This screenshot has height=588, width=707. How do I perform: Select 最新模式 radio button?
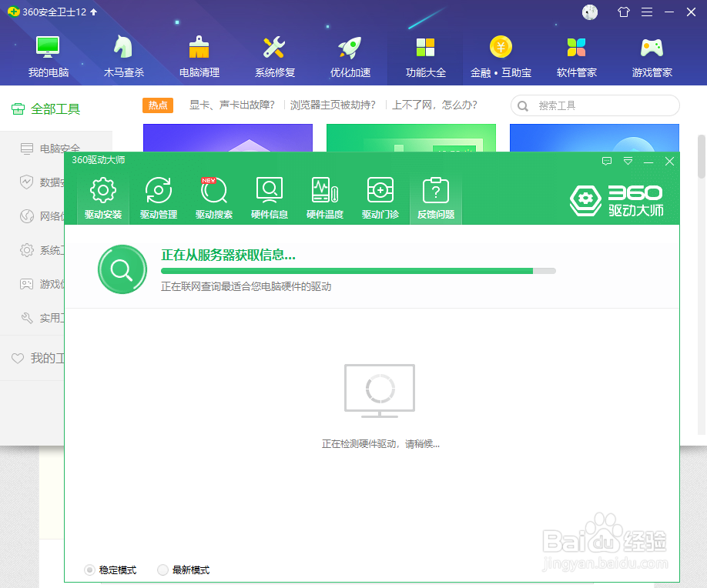(163, 570)
